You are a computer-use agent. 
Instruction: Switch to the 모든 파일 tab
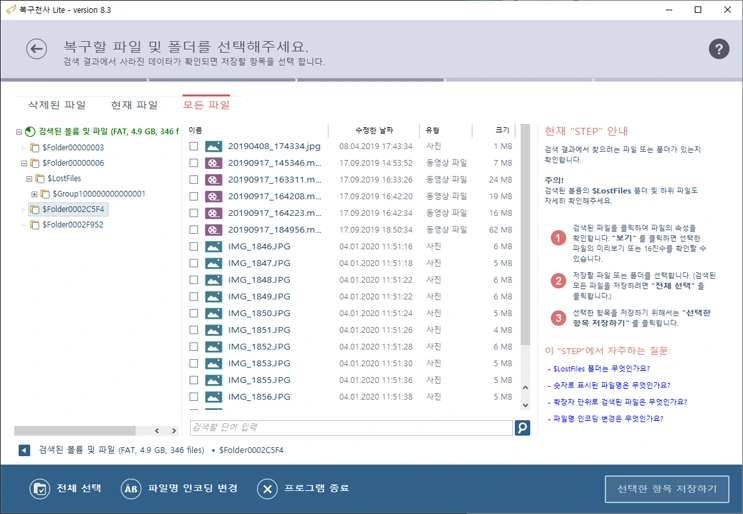[x=206, y=105]
